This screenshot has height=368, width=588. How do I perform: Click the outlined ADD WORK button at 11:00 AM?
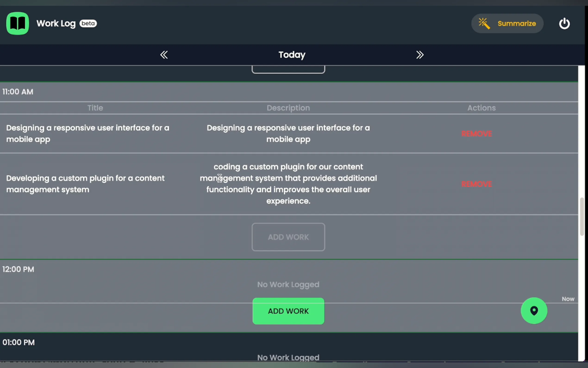coord(288,237)
